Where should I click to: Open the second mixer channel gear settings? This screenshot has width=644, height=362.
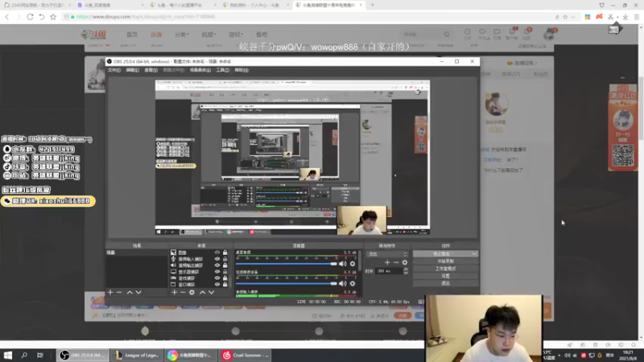click(x=353, y=283)
